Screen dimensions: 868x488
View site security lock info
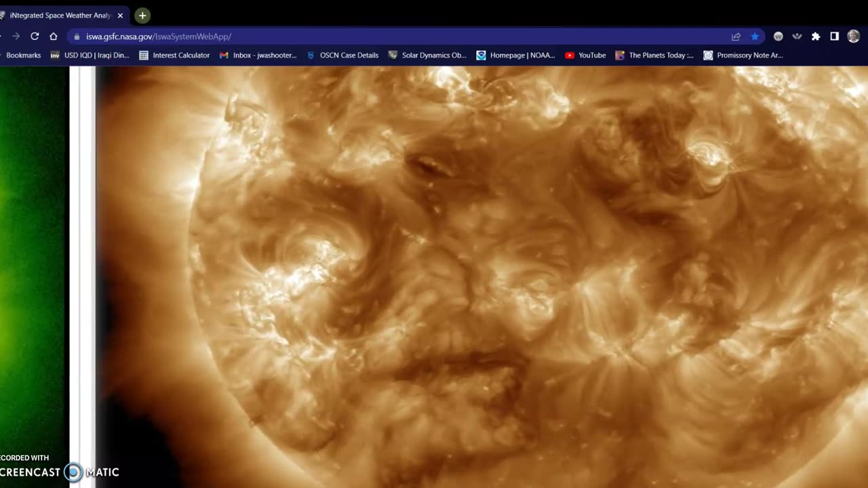[x=77, y=37]
